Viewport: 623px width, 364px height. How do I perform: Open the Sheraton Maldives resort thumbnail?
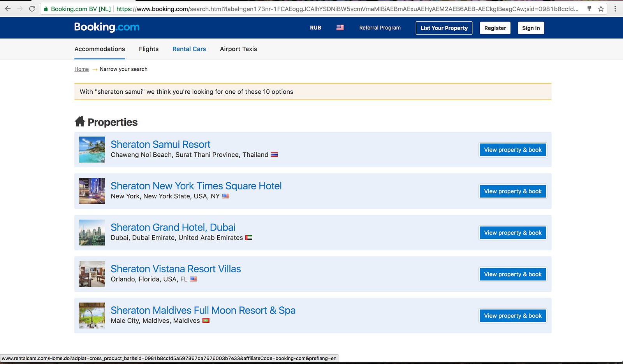coord(92,315)
